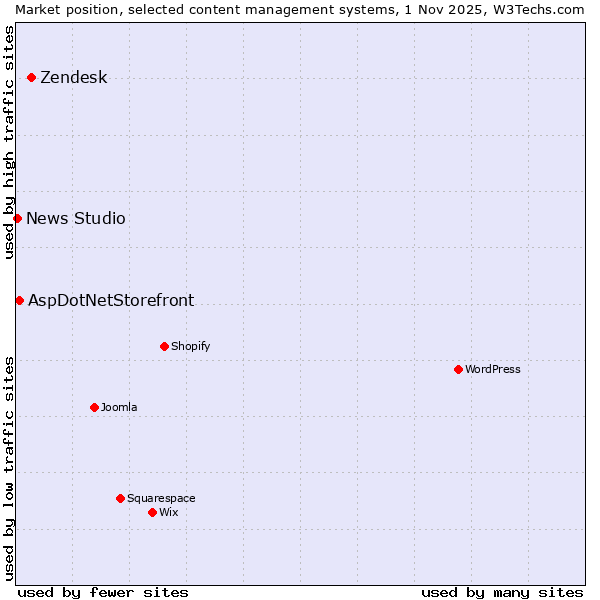Select the WordPress text label

click(493, 370)
